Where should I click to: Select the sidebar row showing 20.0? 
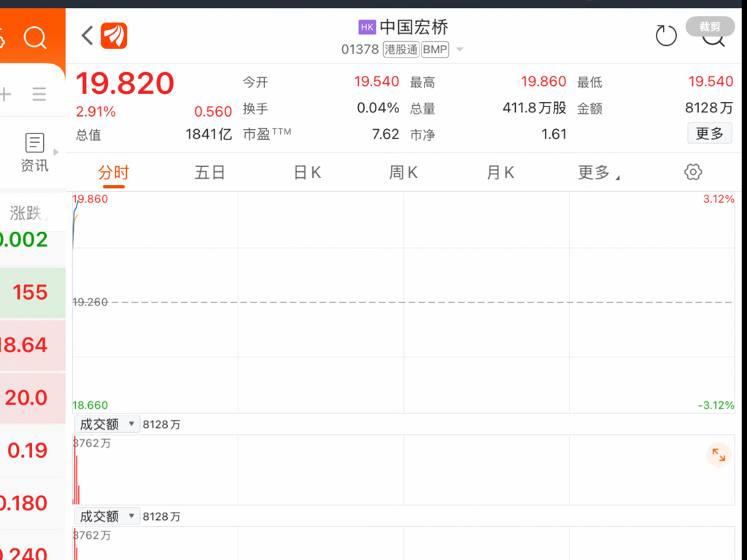[x=32, y=397]
